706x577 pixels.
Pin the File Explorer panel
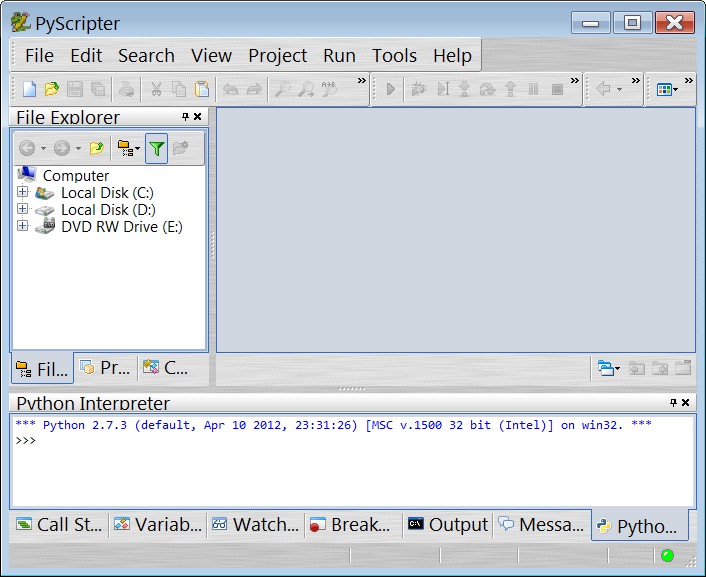coord(185,117)
